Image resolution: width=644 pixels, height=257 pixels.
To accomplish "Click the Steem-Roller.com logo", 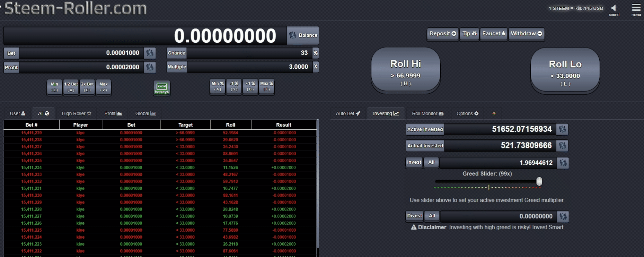I will coord(76,8).
